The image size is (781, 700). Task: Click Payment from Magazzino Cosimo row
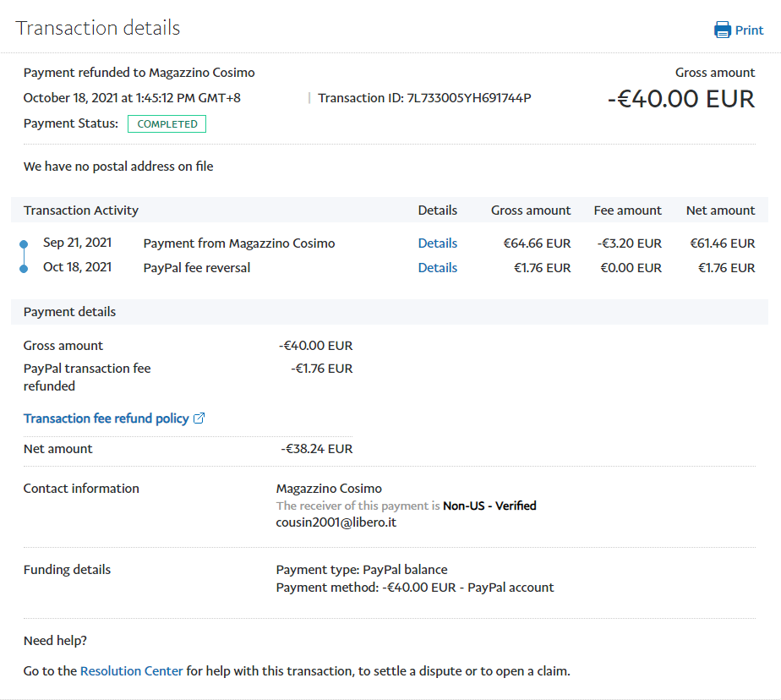point(238,243)
